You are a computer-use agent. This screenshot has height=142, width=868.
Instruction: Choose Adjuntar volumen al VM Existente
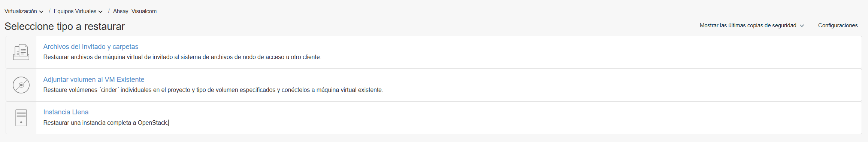click(94, 80)
